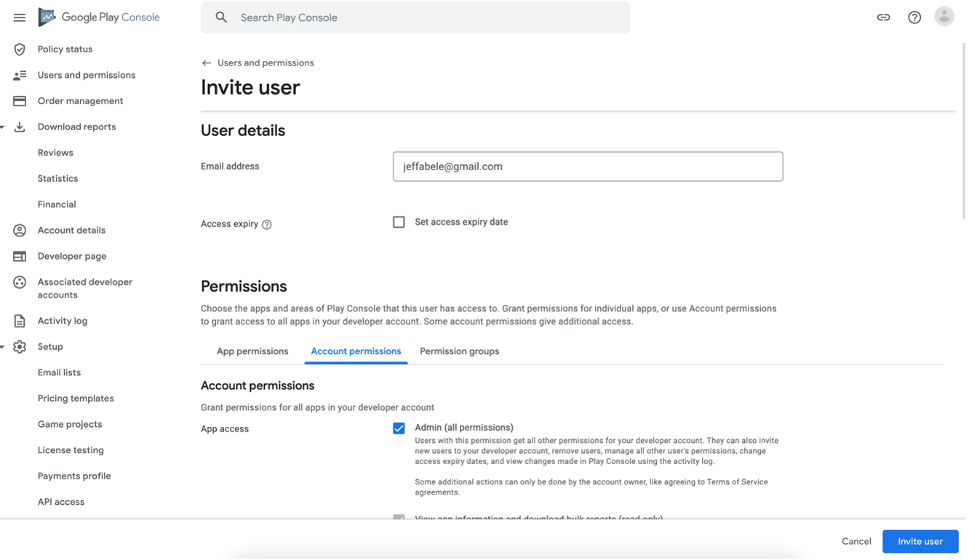Click the Setup gear icon

[19, 347]
